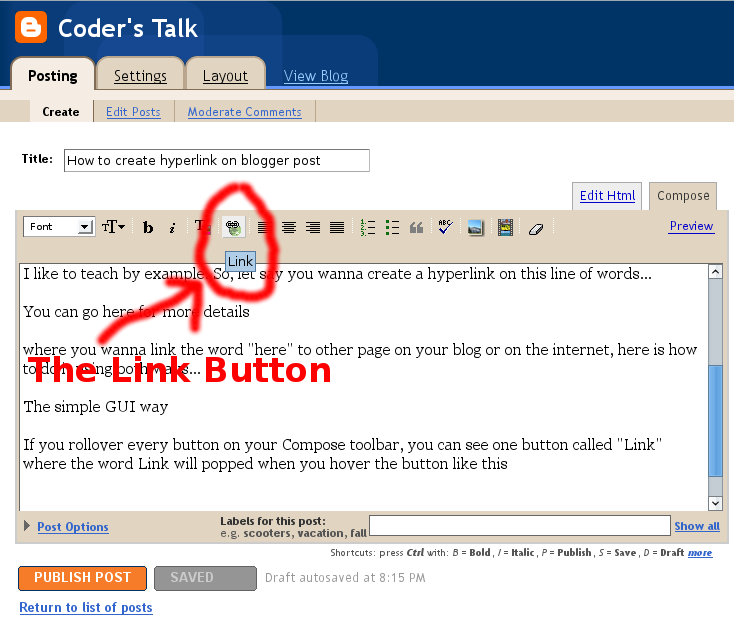This screenshot has height=623, width=734.
Task: Remove formatting with the eraser icon
Action: [536, 229]
